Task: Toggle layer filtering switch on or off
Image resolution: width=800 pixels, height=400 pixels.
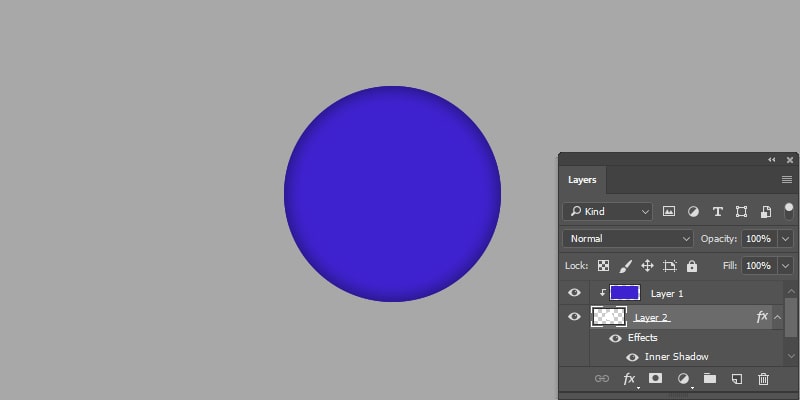Action: 789,211
